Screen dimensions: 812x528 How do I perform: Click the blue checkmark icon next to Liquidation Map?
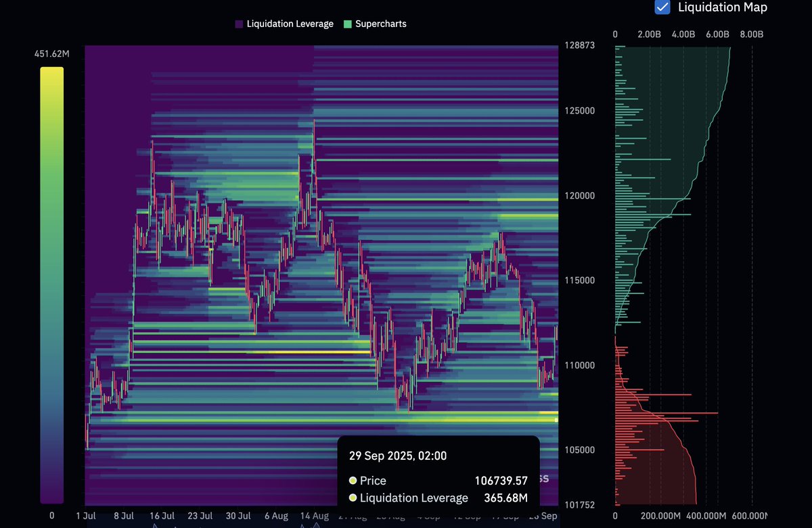pos(661,7)
